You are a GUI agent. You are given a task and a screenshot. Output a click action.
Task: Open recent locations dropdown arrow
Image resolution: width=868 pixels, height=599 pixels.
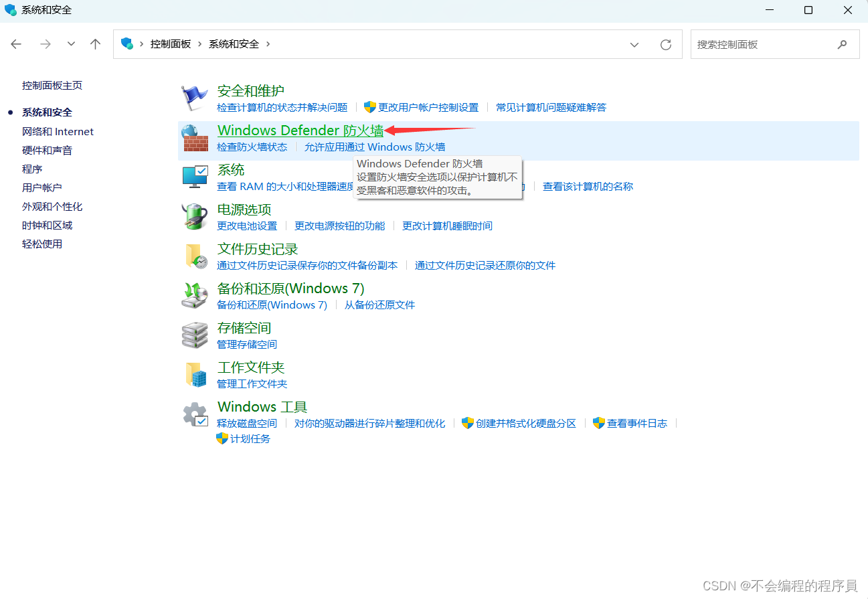72,44
